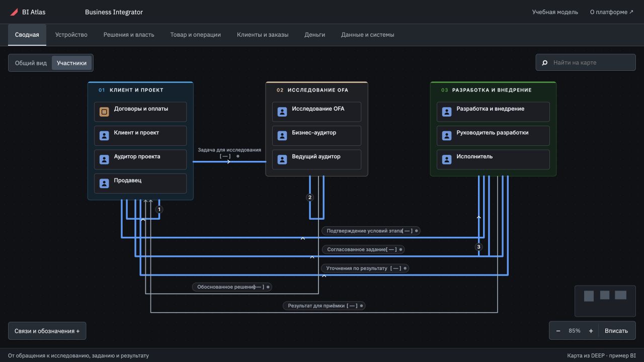This screenshot has height=362, width=644.
Task: Zoom in with the plus button
Action: [x=591, y=331]
